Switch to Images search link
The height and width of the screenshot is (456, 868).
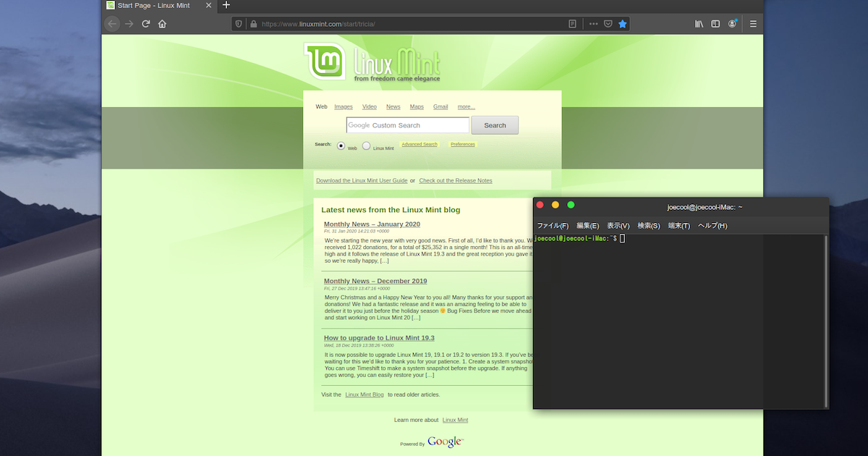point(344,106)
